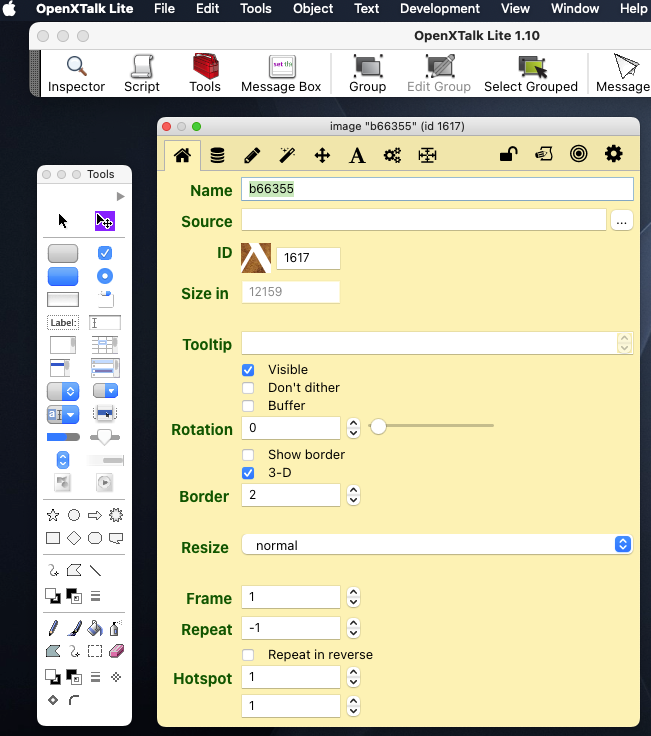Select the Label field tool
Screen dimensions: 651x736
(x=63, y=322)
